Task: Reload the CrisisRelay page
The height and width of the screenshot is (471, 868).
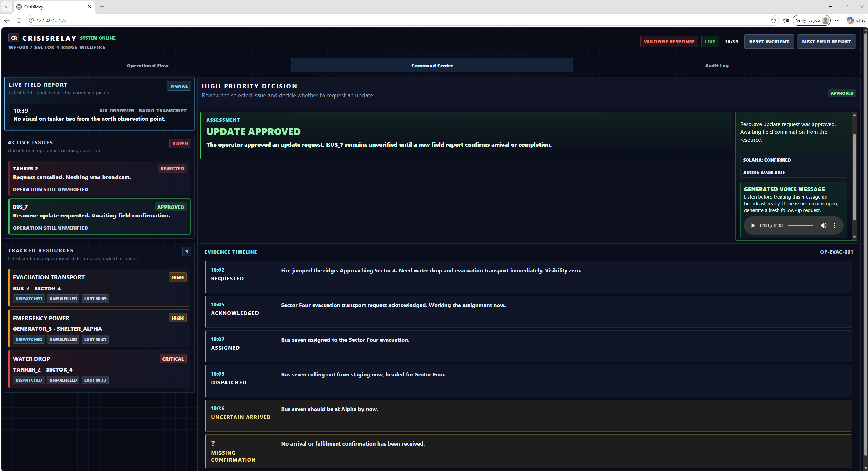Action: click(x=19, y=20)
